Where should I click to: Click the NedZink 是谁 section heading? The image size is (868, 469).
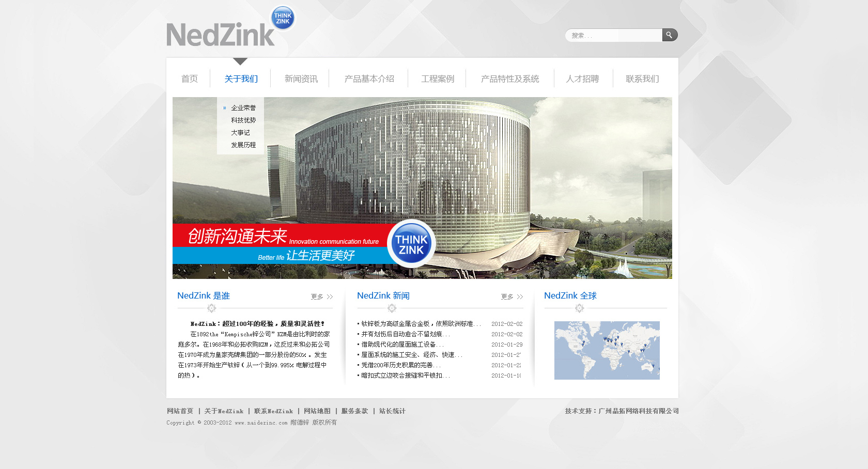pos(204,296)
